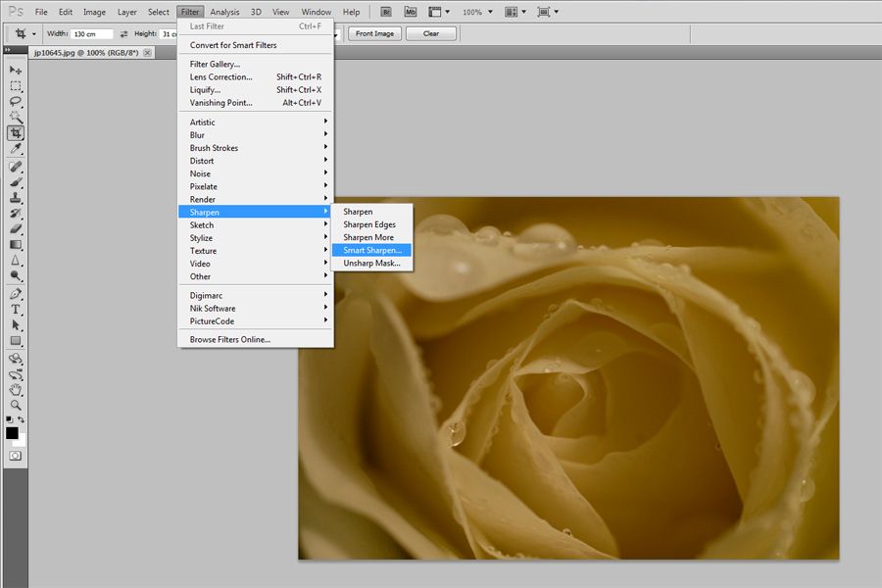Select the Pen tool

tap(15, 294)
